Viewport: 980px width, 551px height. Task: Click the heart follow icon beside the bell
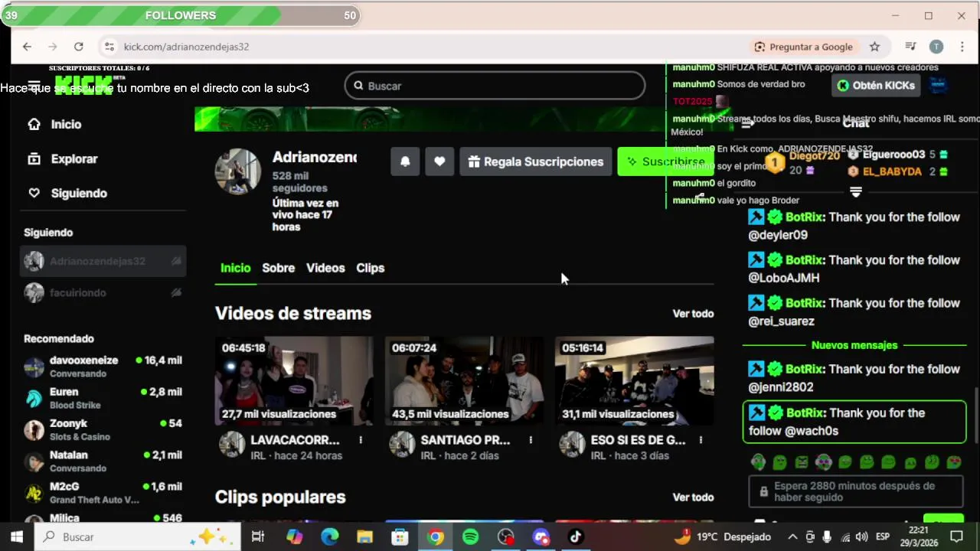439,161
